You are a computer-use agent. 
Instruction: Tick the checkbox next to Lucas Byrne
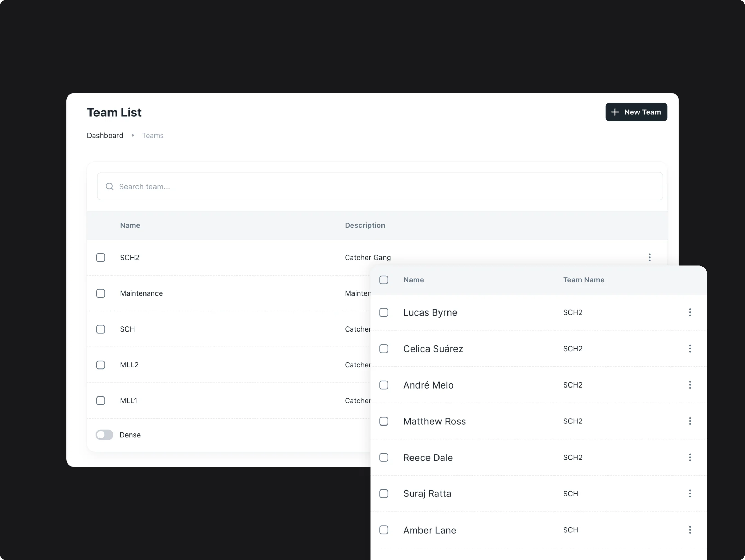pos(384,312)
